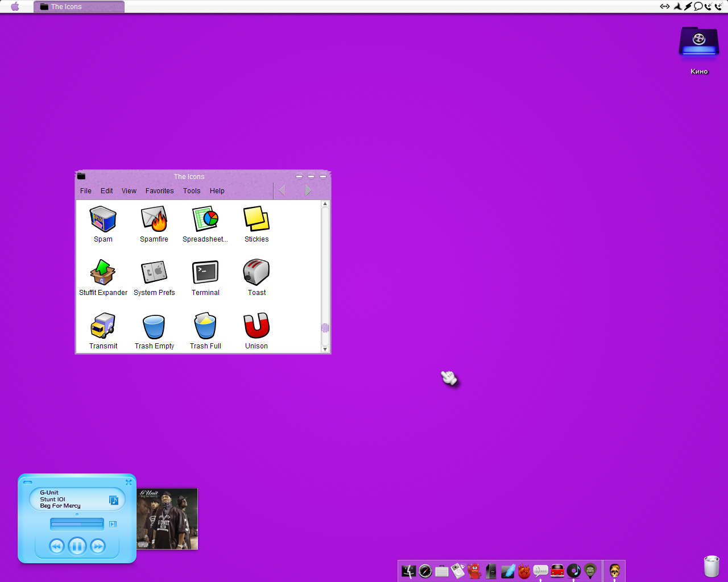Click the Unison magnet icon
The height and width of the screenshot is (582, 728).
click(x=257, y=326)
